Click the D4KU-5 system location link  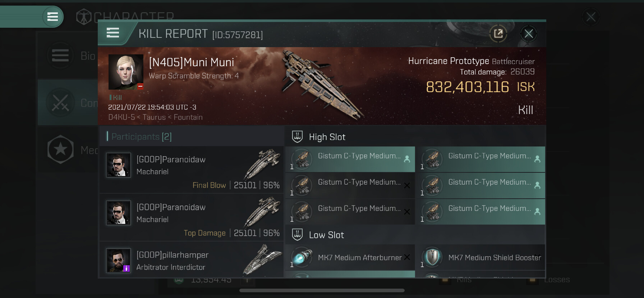click(121, 117)
